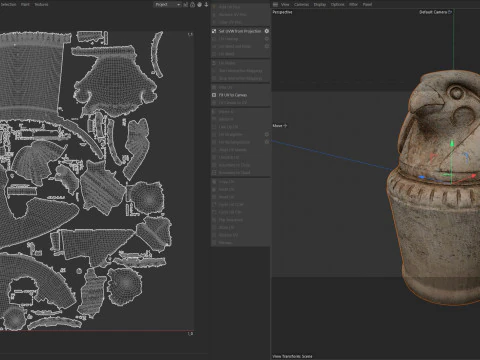Open the Options menu in viewport
The image size is (480, 360).
point(337,4)
